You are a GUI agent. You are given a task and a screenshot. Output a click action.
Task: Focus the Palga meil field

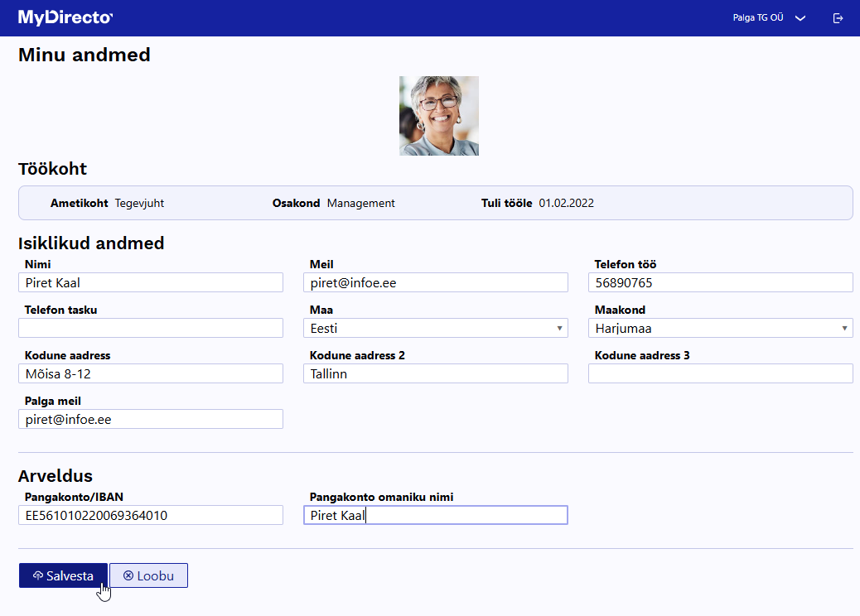[151, 420]
